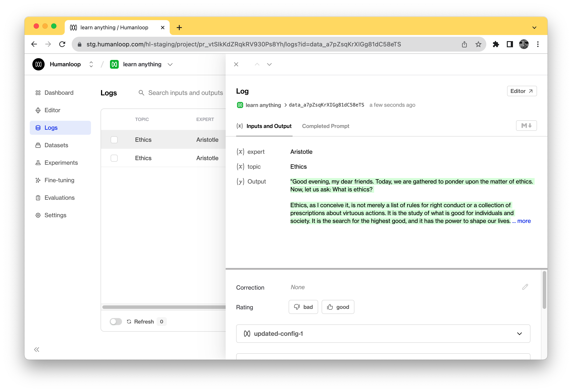Open the learn anything project dropdown

coord(170,64)
